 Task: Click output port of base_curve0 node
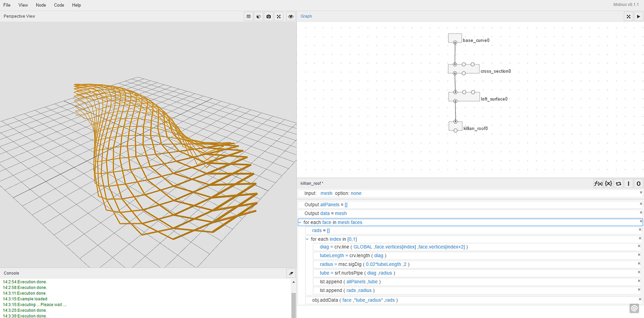click(455, 43)
